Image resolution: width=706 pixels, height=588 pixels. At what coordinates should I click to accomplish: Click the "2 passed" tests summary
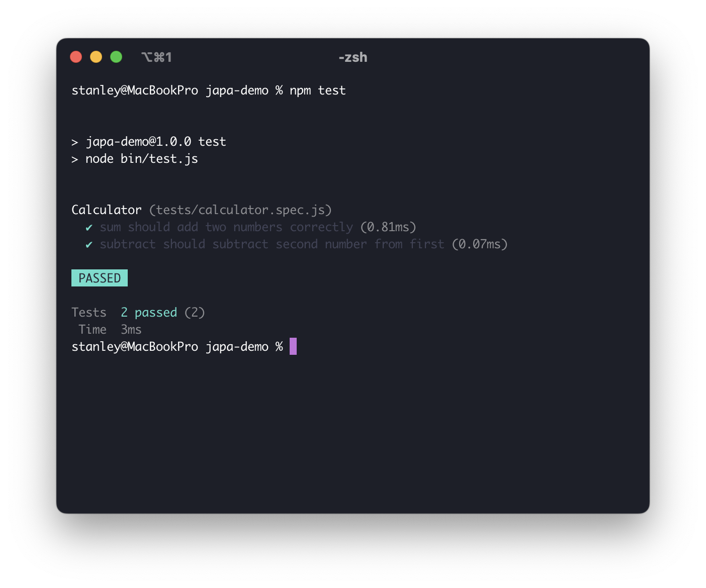click(x=149, y=313)
